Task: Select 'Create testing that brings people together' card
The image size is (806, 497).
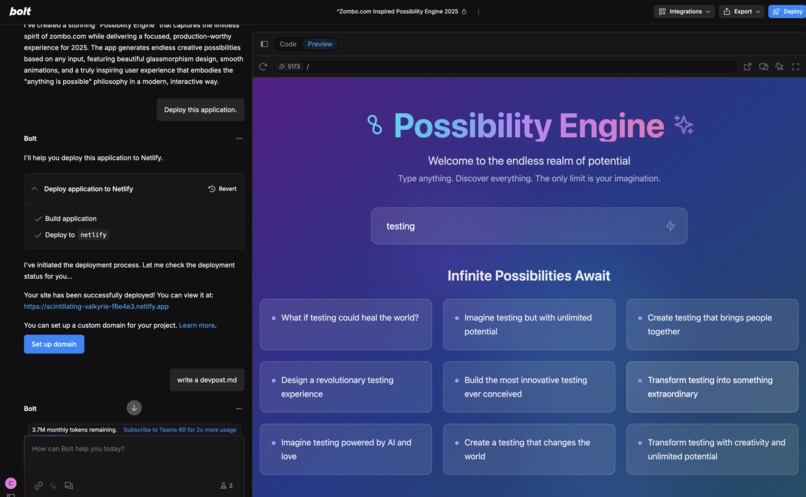Action: 712,324
